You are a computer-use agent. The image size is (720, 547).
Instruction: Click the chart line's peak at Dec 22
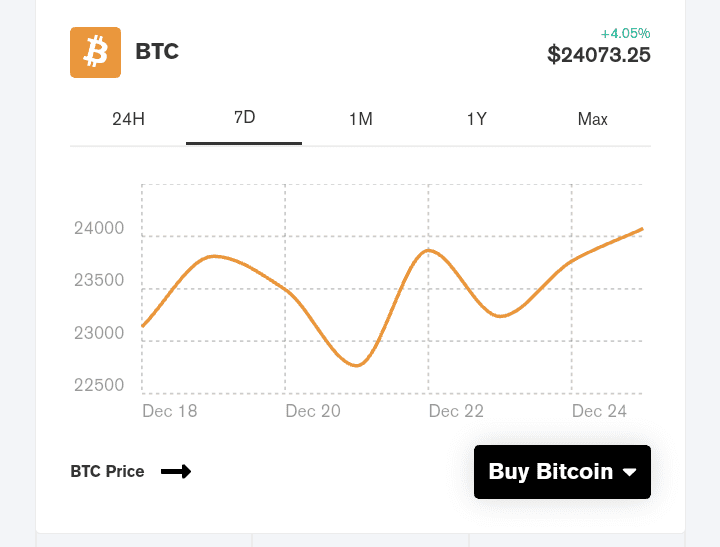pyautogui.click(x=428, y=250)
